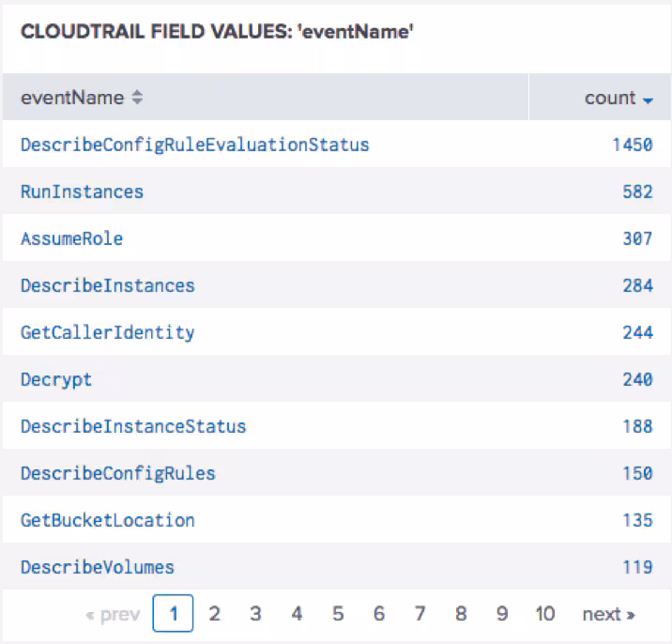Click the Decrypt event name
The width and height of the screenshot is (672, 644).
coord(56,379)
